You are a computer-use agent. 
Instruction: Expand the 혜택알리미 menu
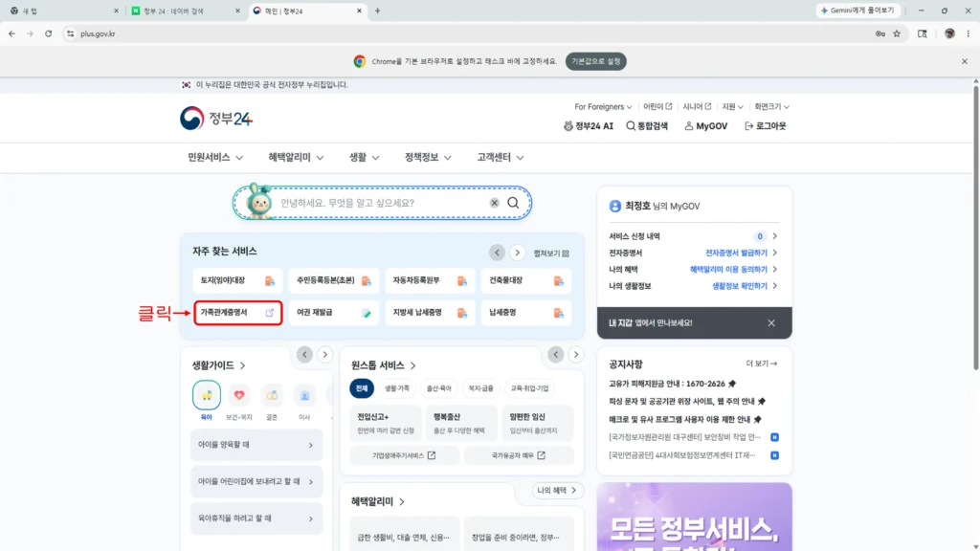point(296,158)
